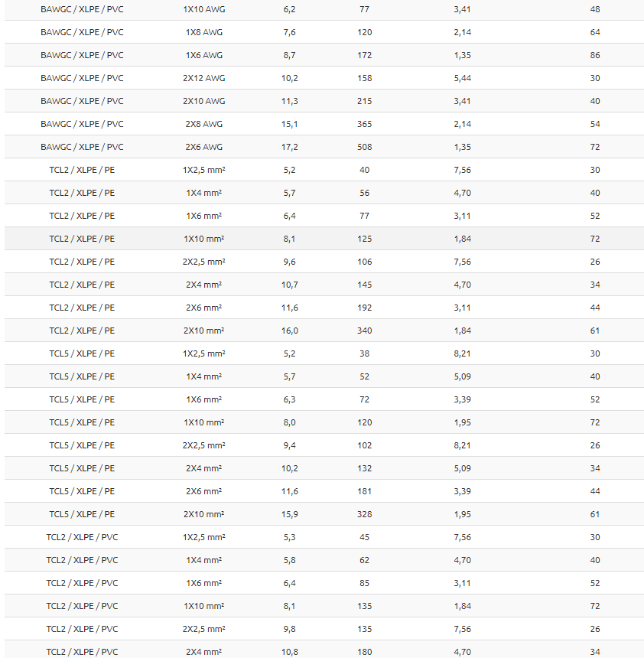The image size is (644, 658).
Task: Select the weight value 508
Action: pos(364,147)
